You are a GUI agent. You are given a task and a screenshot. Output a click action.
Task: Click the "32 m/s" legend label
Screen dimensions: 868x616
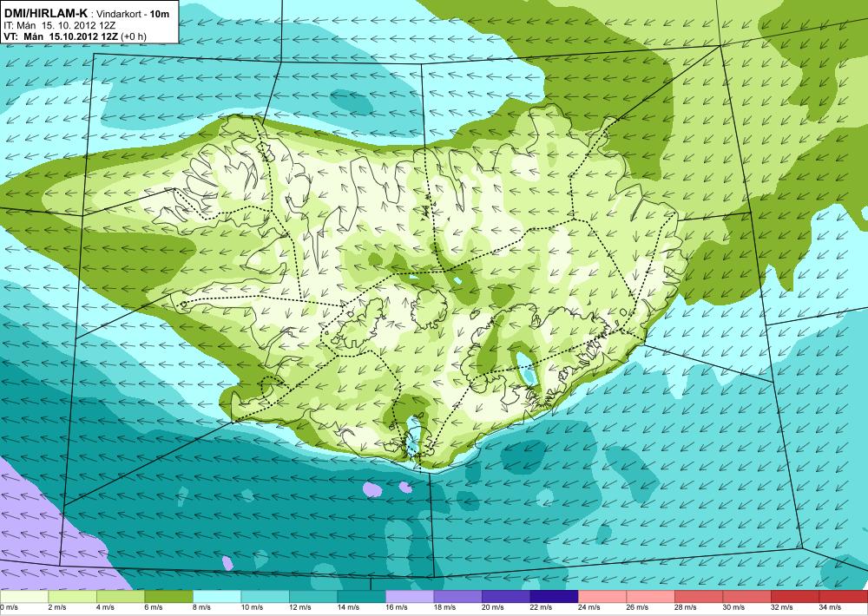pyautogui.click(x=781, y=607)
